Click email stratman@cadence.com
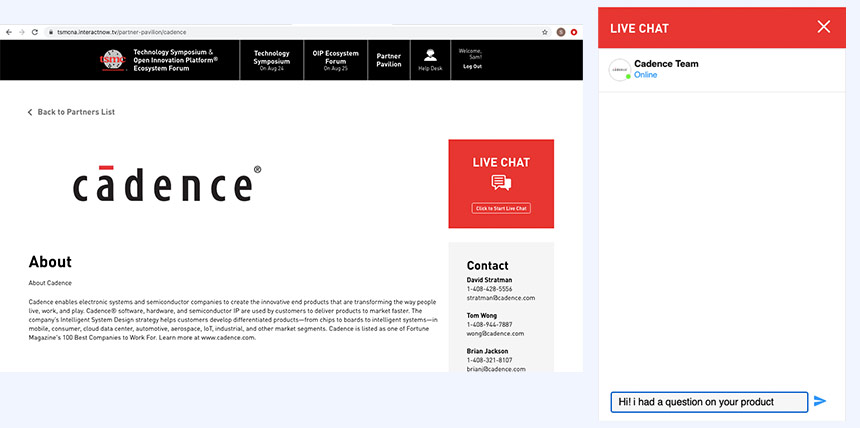Screen dimensions: 860x428 point(501,298)
